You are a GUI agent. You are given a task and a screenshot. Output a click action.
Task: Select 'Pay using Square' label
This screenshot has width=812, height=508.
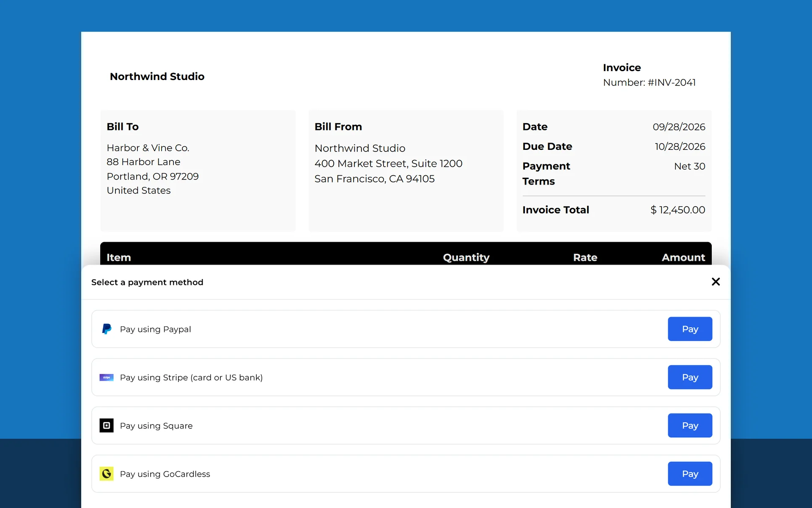point(156,426)
